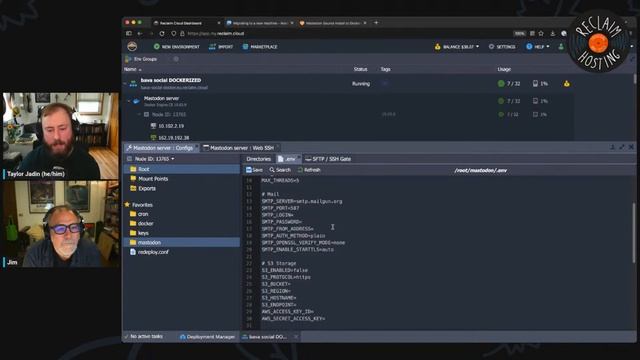The width and height of the screenshot is (640, 360).
Task: Open the SFTP / SSH Gate tab
Action: click(x=328, y=159)
